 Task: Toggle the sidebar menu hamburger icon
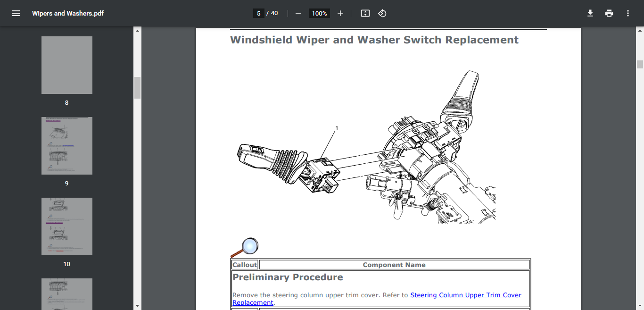(x=16, y=13)
